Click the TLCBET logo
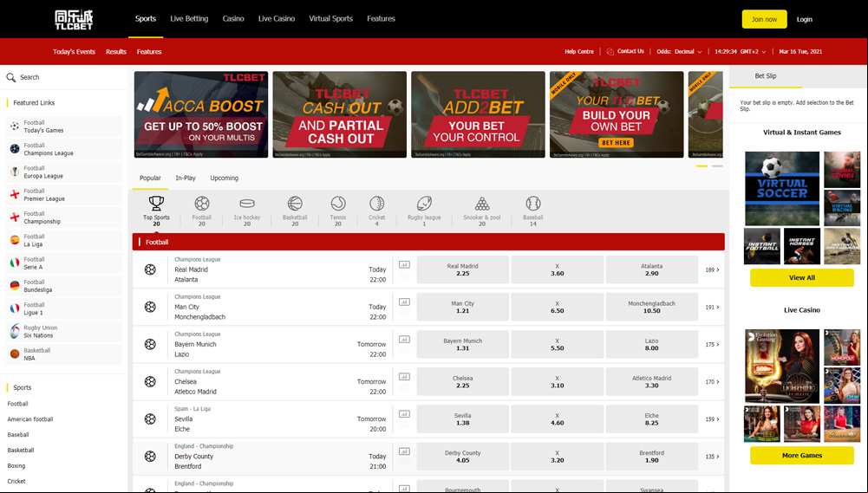The height and width of the screenshot is (493, 868). pyautogui.click(x=74, y=19)
